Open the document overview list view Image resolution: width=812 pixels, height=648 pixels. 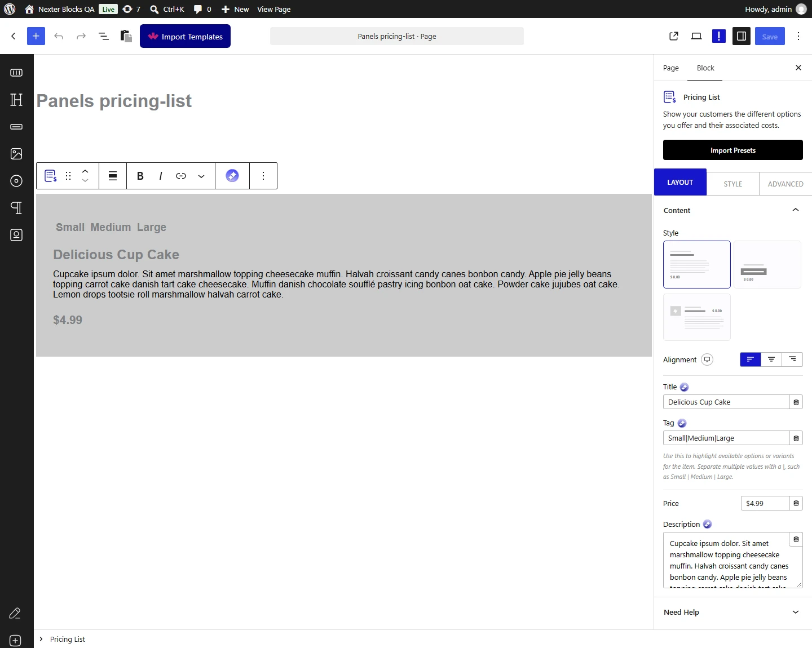pyautogui.click(x=104, y=36)
